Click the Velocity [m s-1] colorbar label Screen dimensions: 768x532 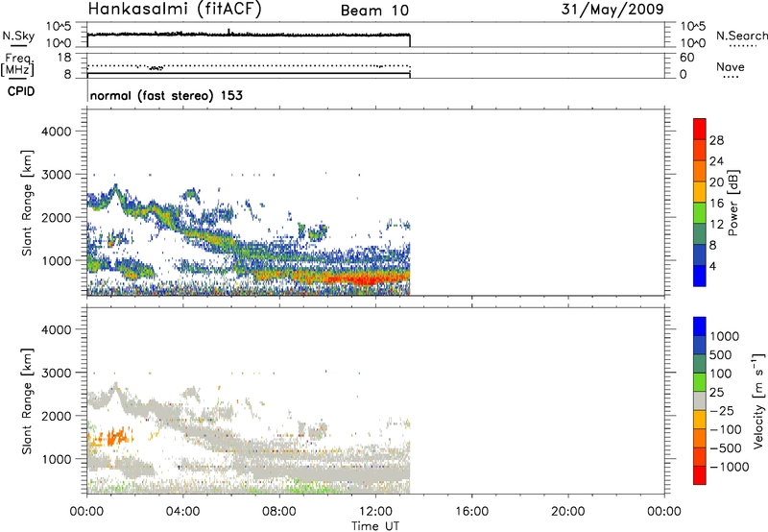pyautogui.click(x=758, y=400)
